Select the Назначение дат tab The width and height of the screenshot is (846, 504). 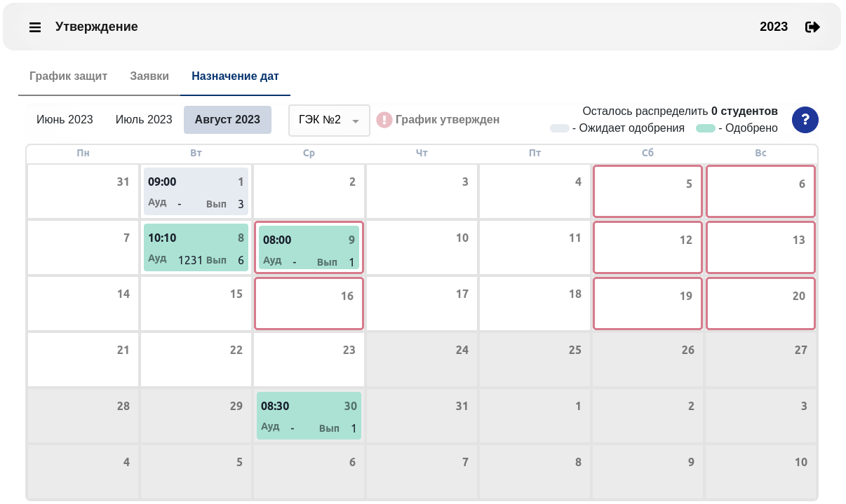point(235,76)
